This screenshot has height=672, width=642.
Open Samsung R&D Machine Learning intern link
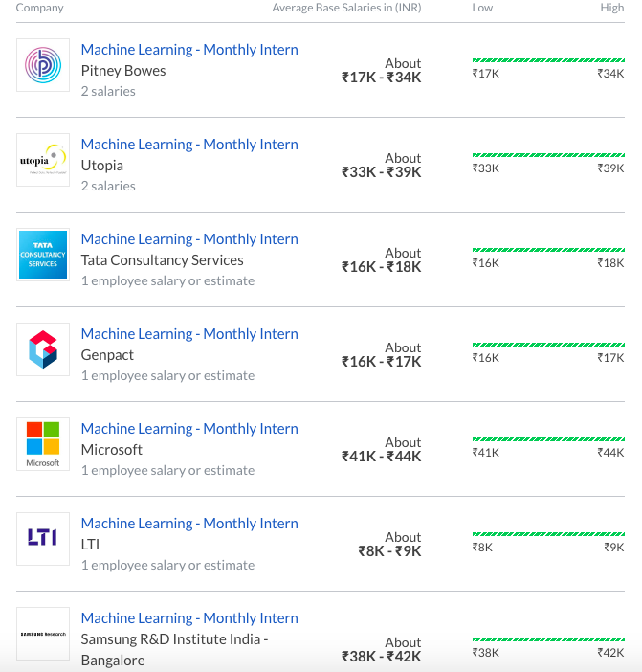tap(189, 618)
